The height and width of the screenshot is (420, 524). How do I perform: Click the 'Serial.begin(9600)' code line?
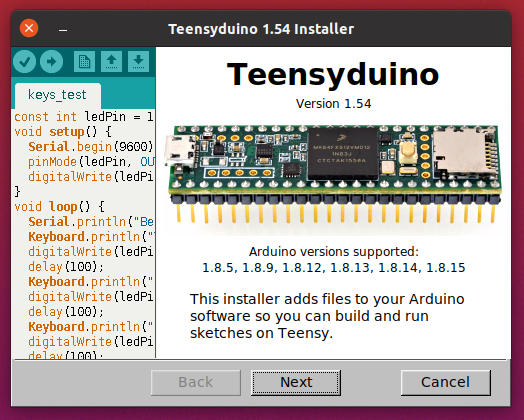pos(91,147)
